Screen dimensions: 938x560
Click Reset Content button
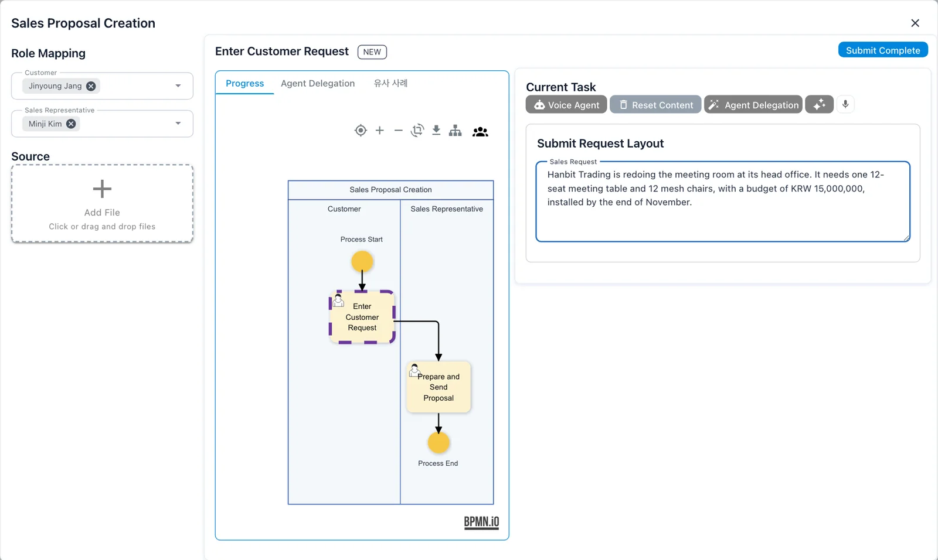pos(655,104)
